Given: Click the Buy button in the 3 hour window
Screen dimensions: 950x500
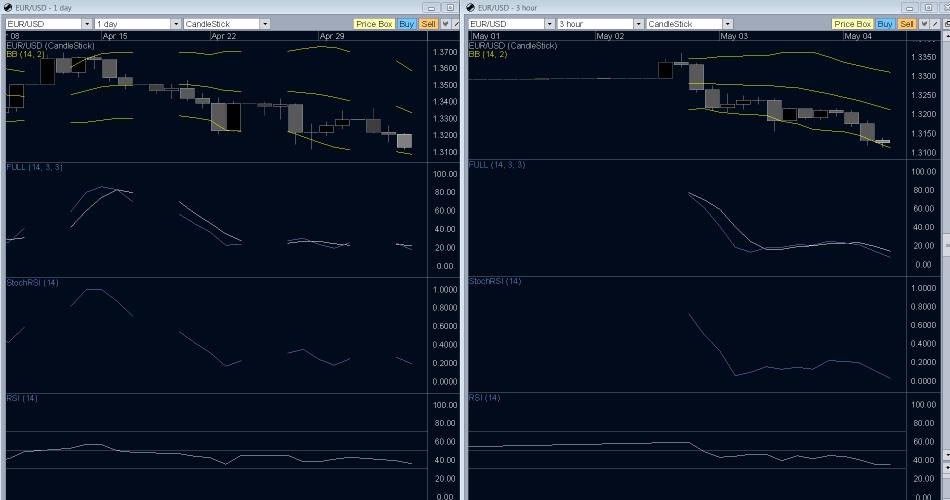Looking at the screenshot, I should tap(885, 24).
